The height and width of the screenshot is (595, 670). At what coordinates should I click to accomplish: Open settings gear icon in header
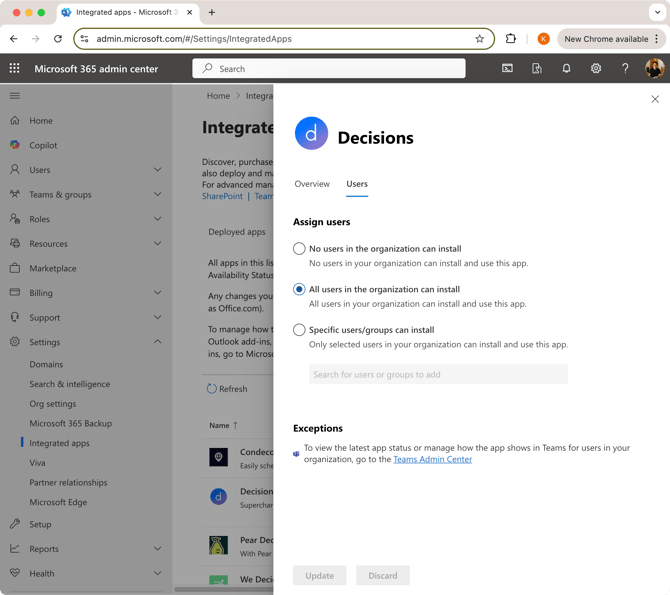(x=596, y=68)
